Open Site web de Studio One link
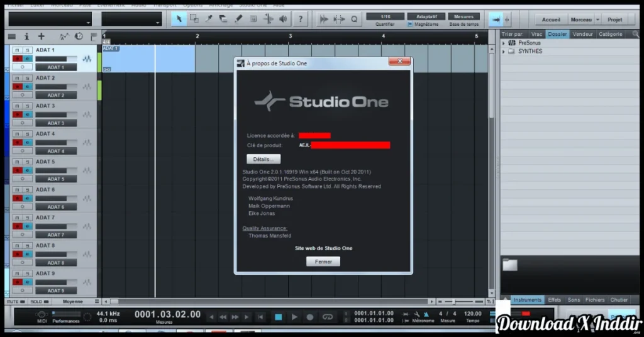644x337 pixels. tap(324, 248)
